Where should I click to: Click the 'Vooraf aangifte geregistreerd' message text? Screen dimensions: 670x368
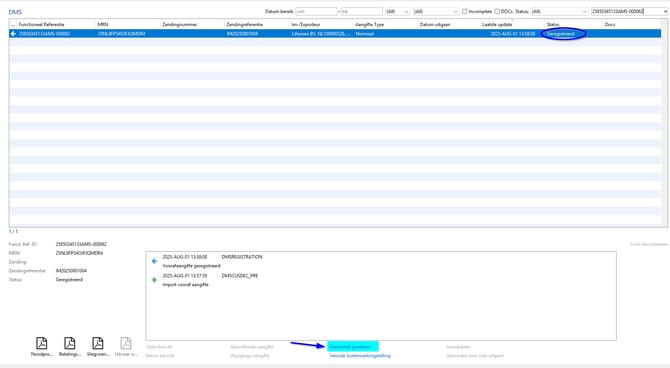click(x=191, y=266)
